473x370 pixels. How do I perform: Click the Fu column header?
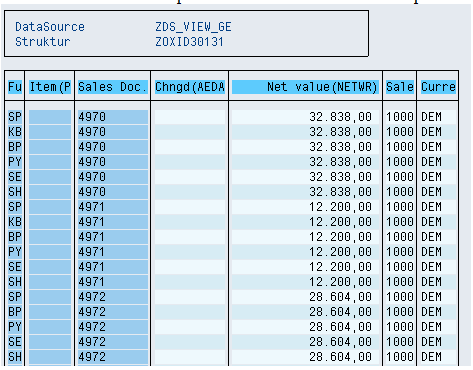tap(15, 87)
